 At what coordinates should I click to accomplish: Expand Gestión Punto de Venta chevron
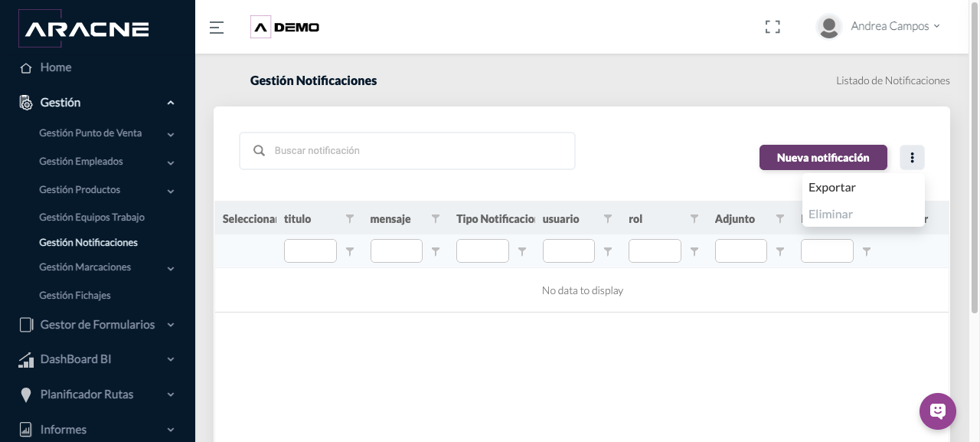pos(170,135)
